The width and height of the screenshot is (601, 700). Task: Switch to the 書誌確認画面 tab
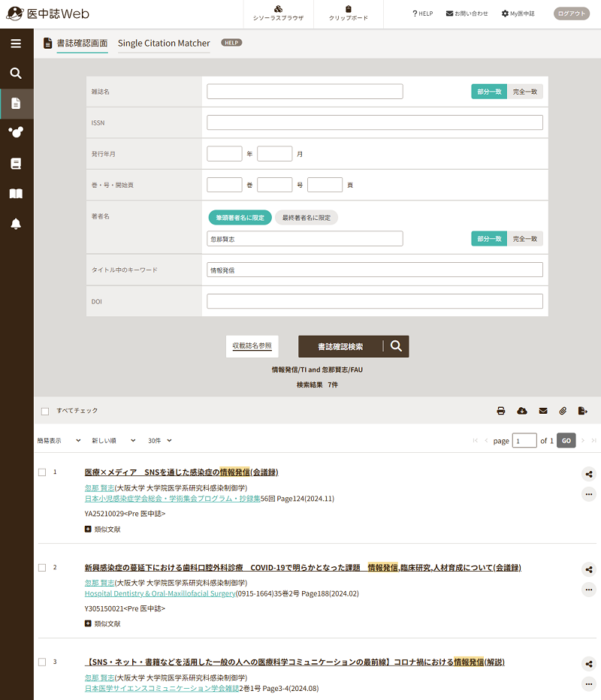pyautogui.click(x=82, y=44)
